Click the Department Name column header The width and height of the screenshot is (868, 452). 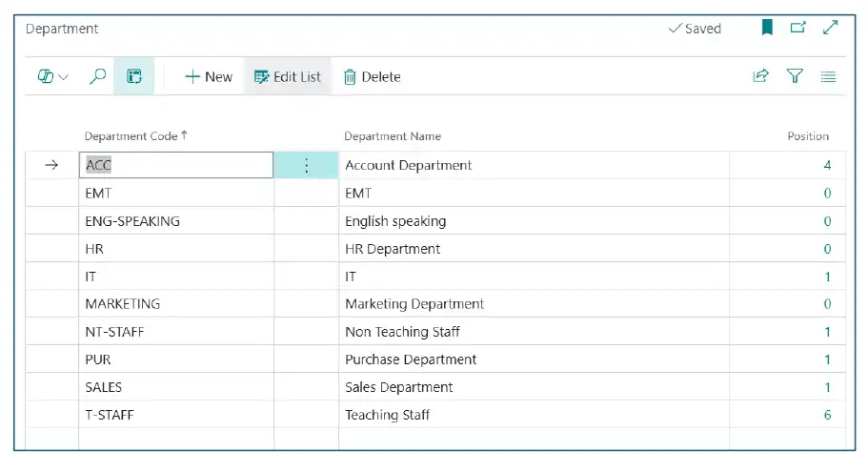(x=393, y=136)
